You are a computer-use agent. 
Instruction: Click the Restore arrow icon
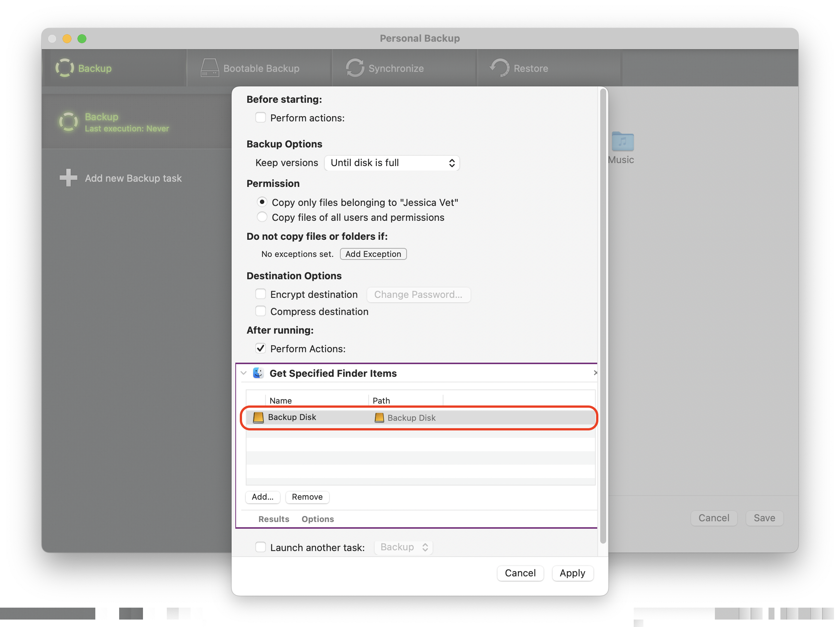tap(500, 68)
